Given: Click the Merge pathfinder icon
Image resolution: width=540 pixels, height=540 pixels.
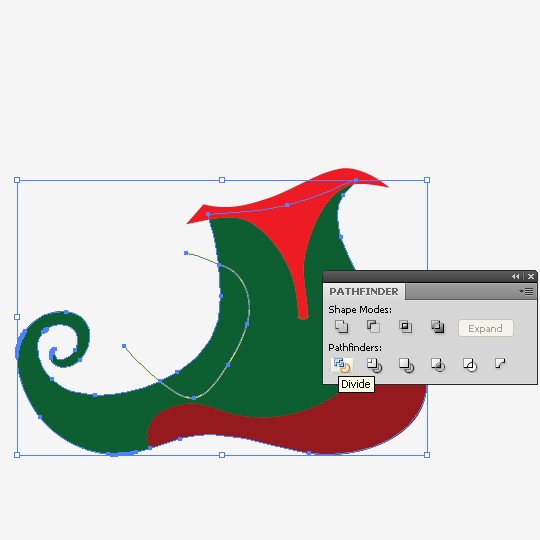Looking at the screenshot, I should (406, 365).
